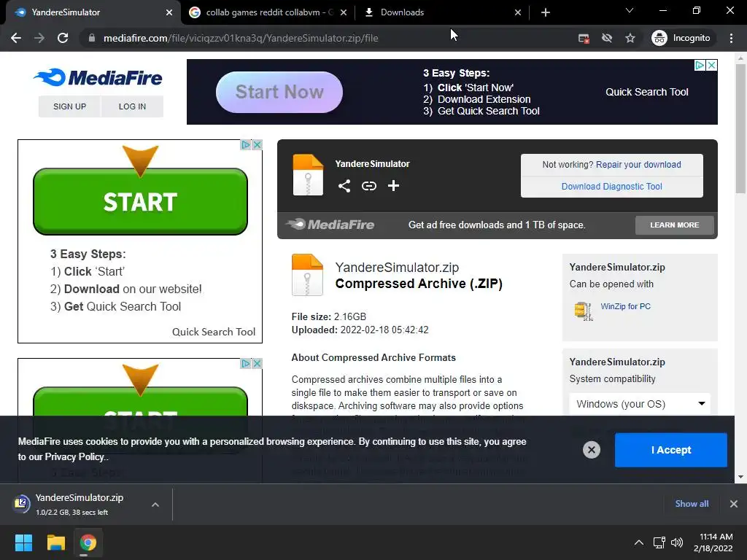747x560 pixels.
Task: Expand the download item options chevron
Action: click(155, 505)
